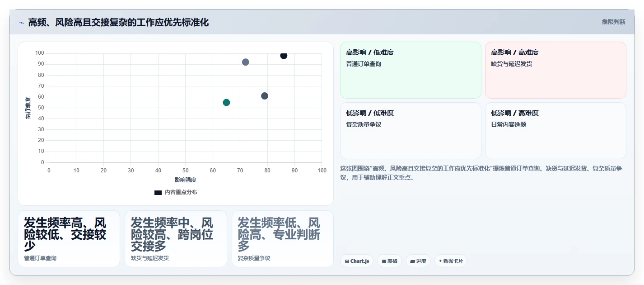Select the 高影响 / 高难度 quadrant card
Screen dimensions: 644x285
click(x=555, y=70)
